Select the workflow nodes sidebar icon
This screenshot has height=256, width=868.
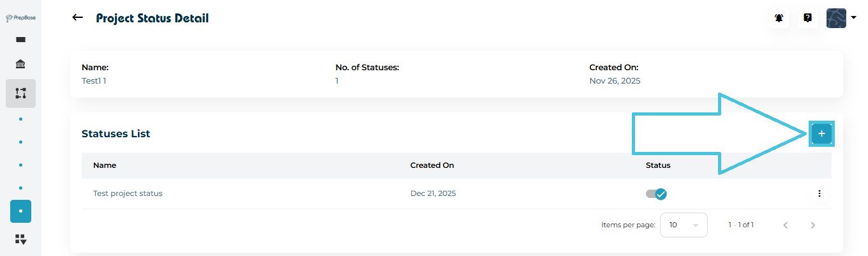20,93
